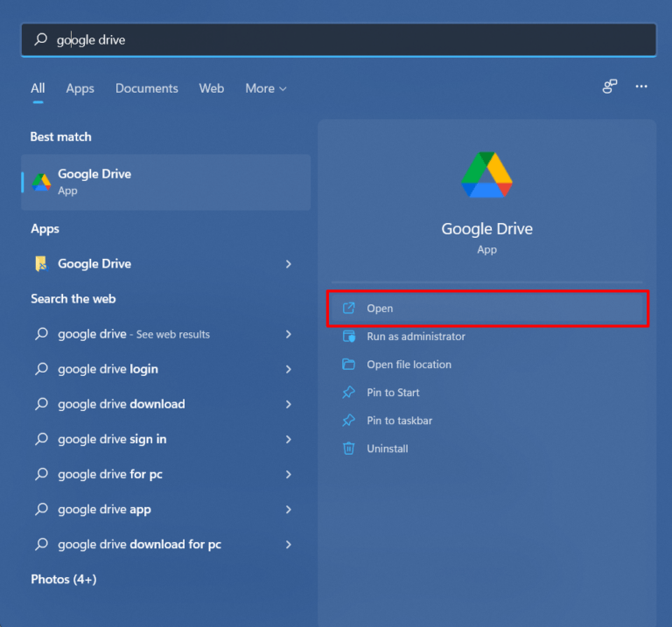Image resolution: width=672 pixels, height=627 pixels.
Task: Click search icon beside 'google drive download'
Action: (42, 404)
